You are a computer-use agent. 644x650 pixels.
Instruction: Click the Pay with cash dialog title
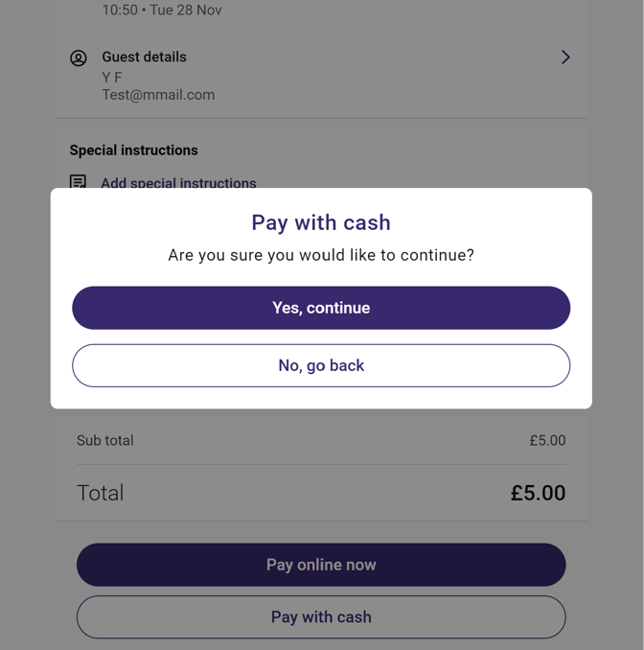click(321, 222)
